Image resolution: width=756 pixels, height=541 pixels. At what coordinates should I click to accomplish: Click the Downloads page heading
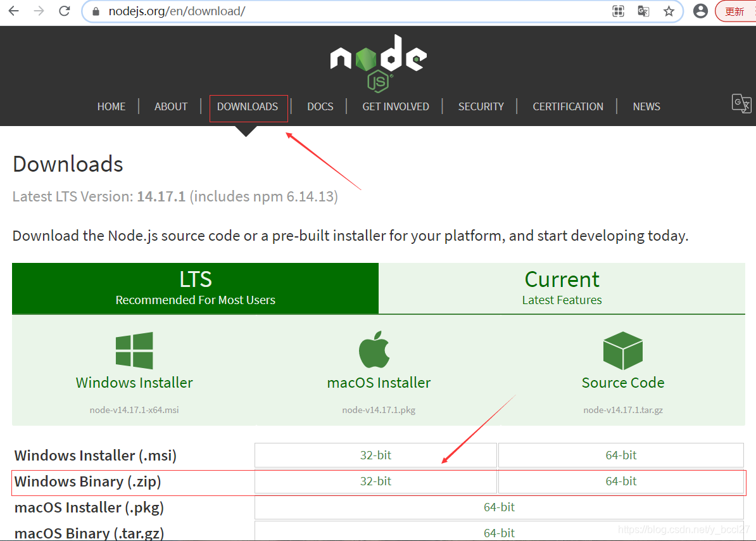tap(68, 164)
